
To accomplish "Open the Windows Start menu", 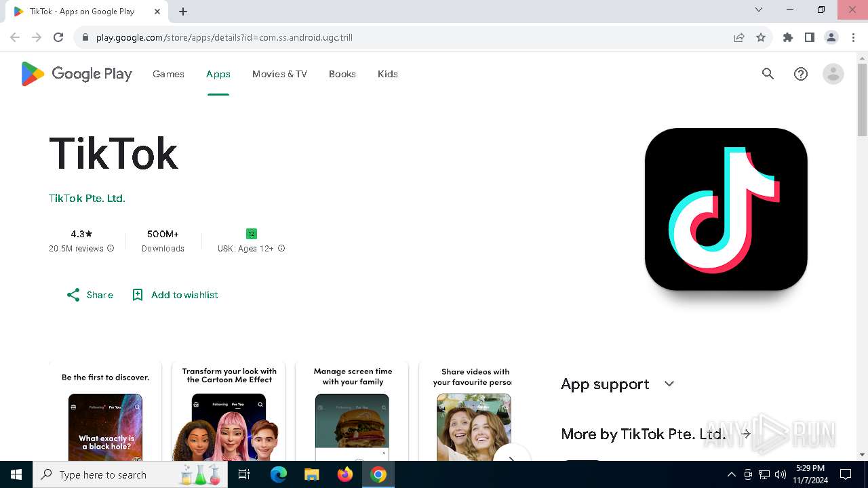I will [16, 474].
